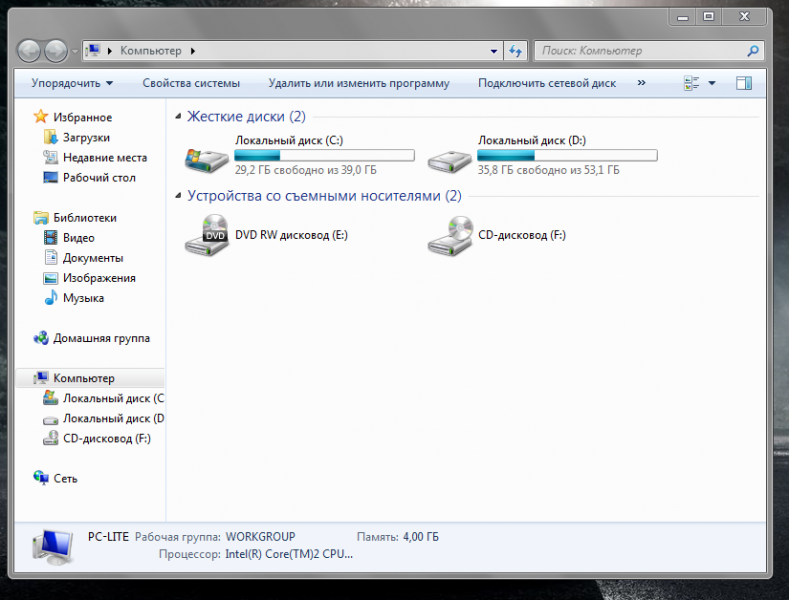Click the C: drive free-space bar
789x600 pixels.
coord(324,155)
